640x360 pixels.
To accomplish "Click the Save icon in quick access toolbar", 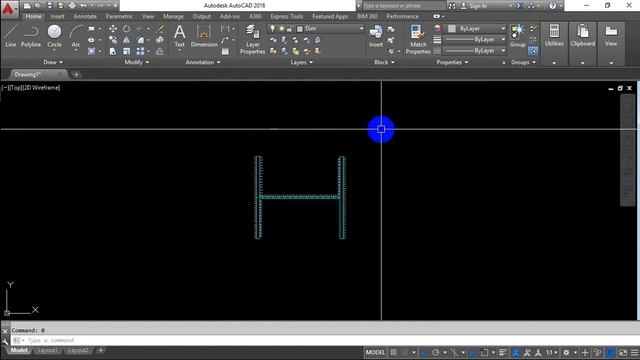I will [50, 6].
